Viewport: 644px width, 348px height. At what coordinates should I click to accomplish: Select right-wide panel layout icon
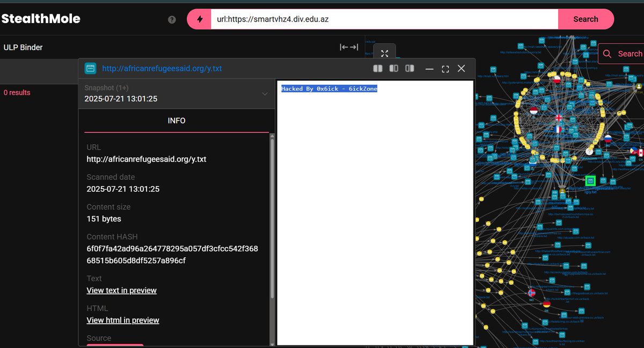(410, 69)
